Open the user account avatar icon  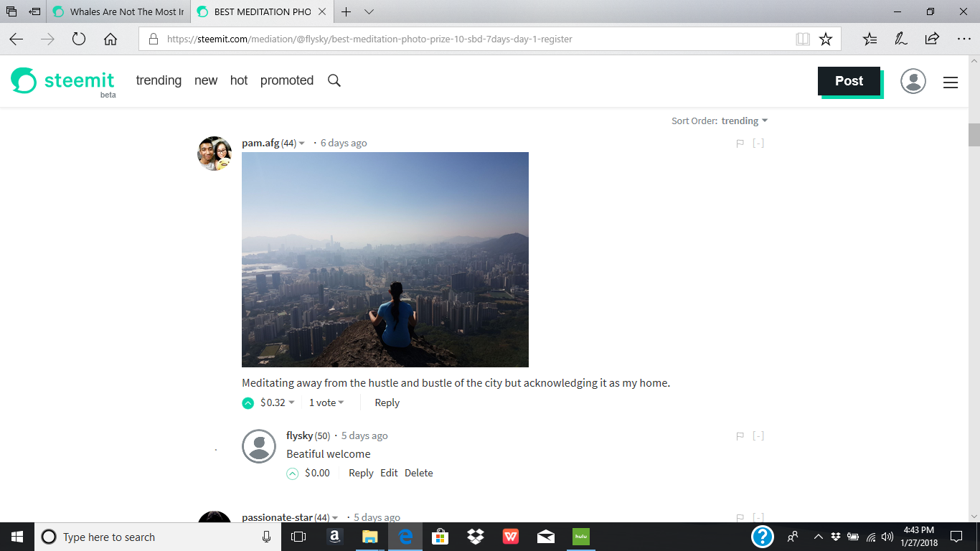pyautogui.click(x=913, y=81)
